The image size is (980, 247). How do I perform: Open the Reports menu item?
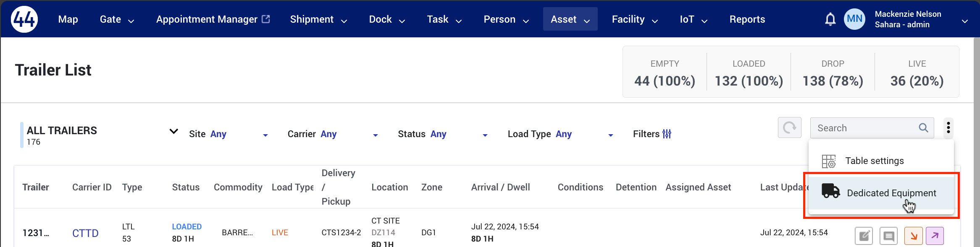point(747,19)
